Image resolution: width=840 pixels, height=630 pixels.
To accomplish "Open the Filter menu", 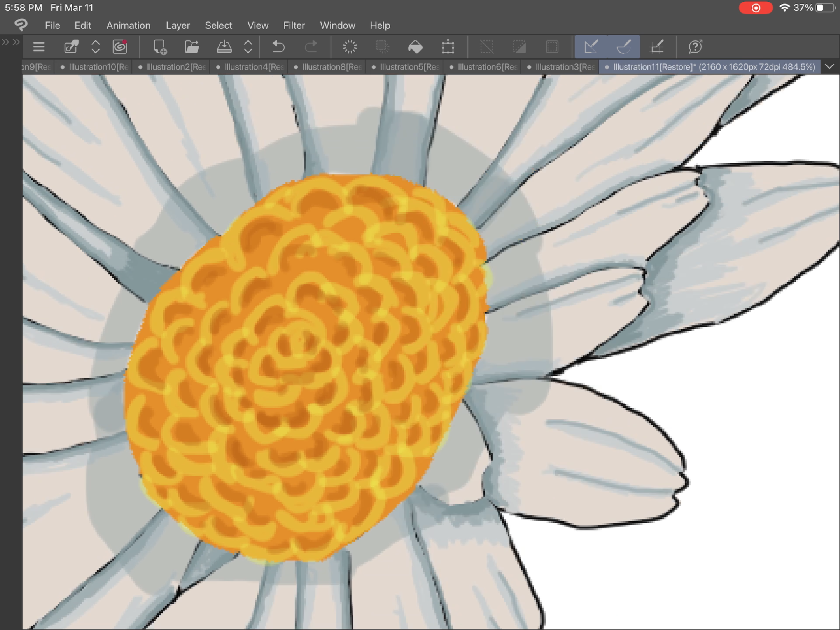I will point(294,25).
